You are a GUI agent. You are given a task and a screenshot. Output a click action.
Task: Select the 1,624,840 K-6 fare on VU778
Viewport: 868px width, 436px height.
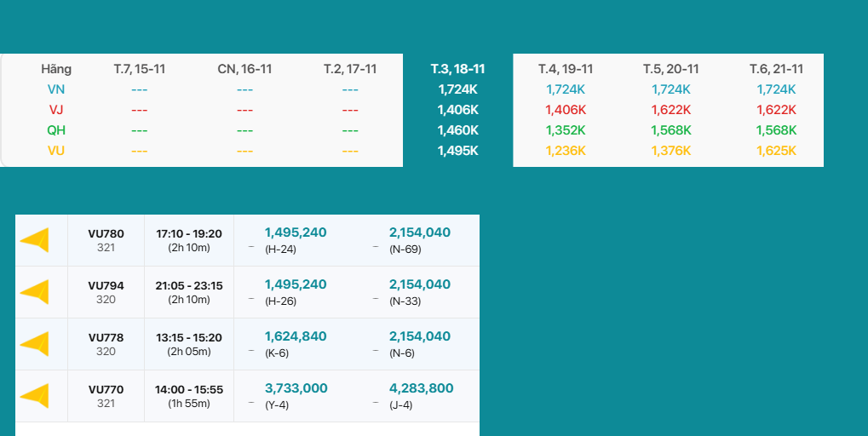(296, 336)
